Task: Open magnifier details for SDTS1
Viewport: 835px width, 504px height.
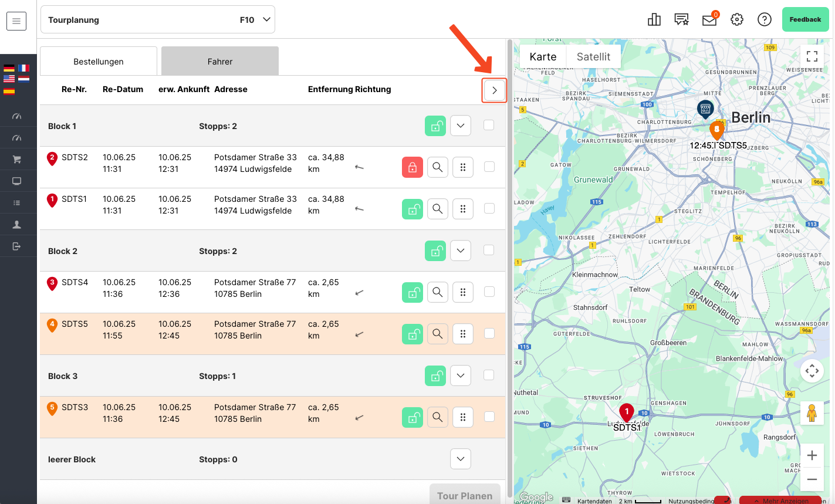Action: (x=438, y=209)
